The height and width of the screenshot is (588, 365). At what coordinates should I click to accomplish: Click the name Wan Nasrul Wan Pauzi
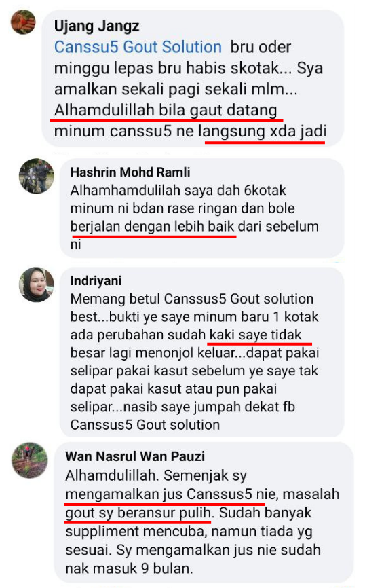tap(135, 456)
